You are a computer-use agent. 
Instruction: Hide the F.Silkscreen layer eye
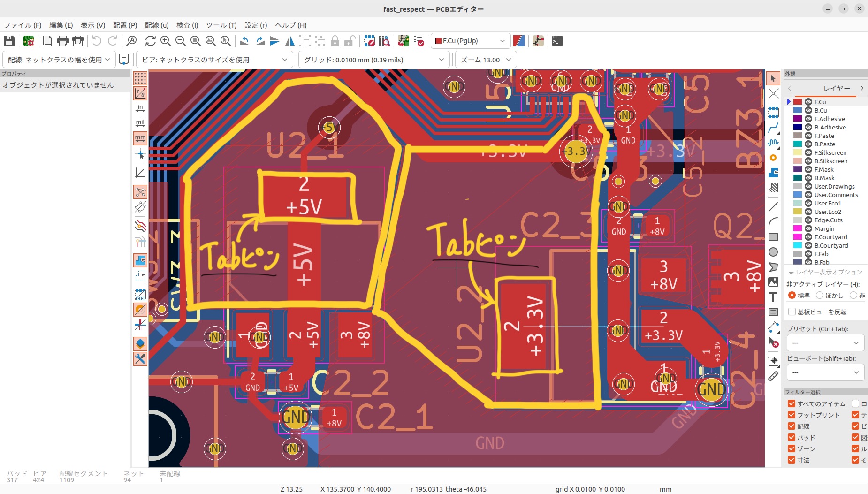[808, 152]
